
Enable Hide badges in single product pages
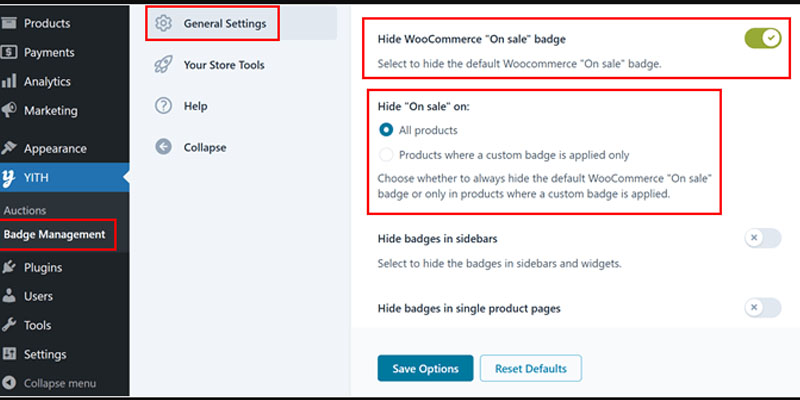763,308
